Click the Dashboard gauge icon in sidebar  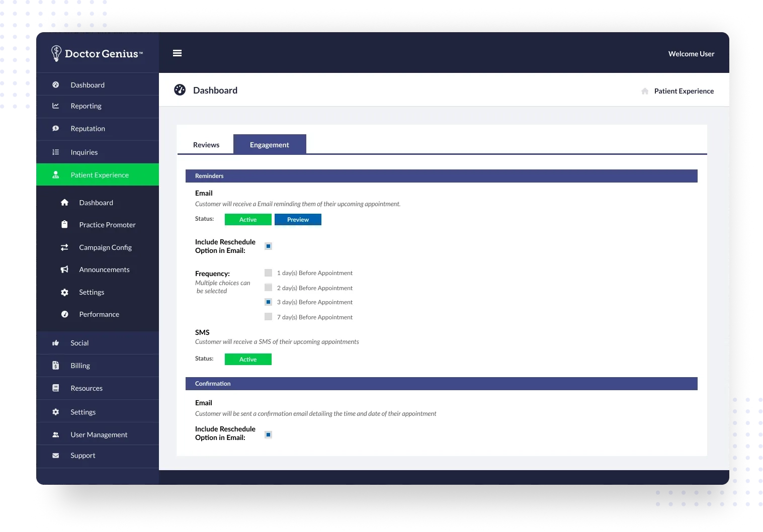[56, 85]
